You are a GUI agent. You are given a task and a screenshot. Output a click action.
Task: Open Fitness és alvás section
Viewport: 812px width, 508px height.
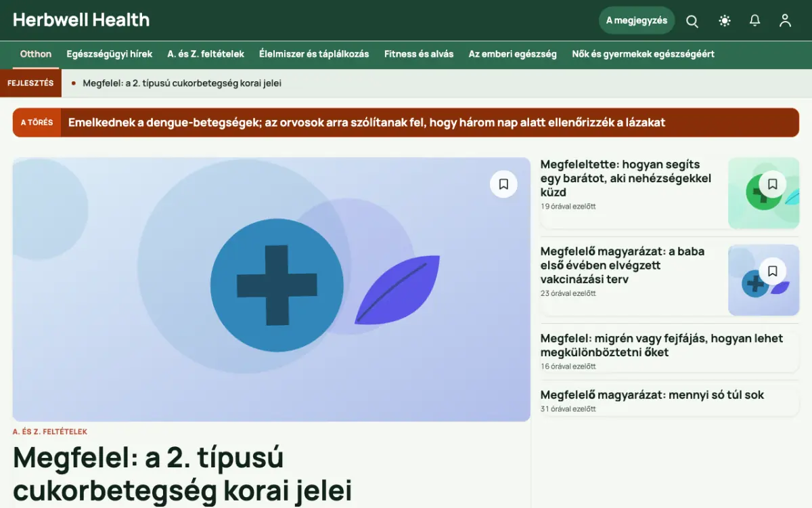coord(419,54)
